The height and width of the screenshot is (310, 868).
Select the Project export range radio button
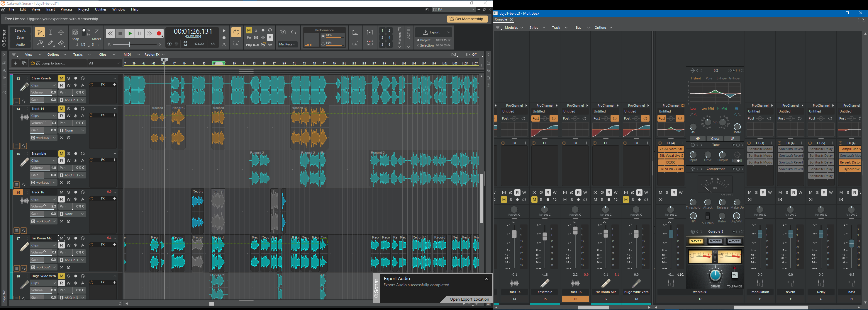(x=418, y=40)
